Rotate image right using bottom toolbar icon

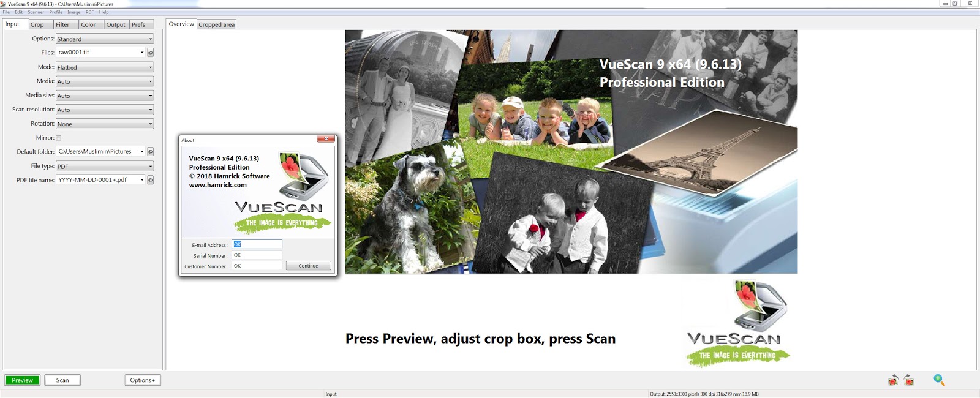(x=909, y=380)
